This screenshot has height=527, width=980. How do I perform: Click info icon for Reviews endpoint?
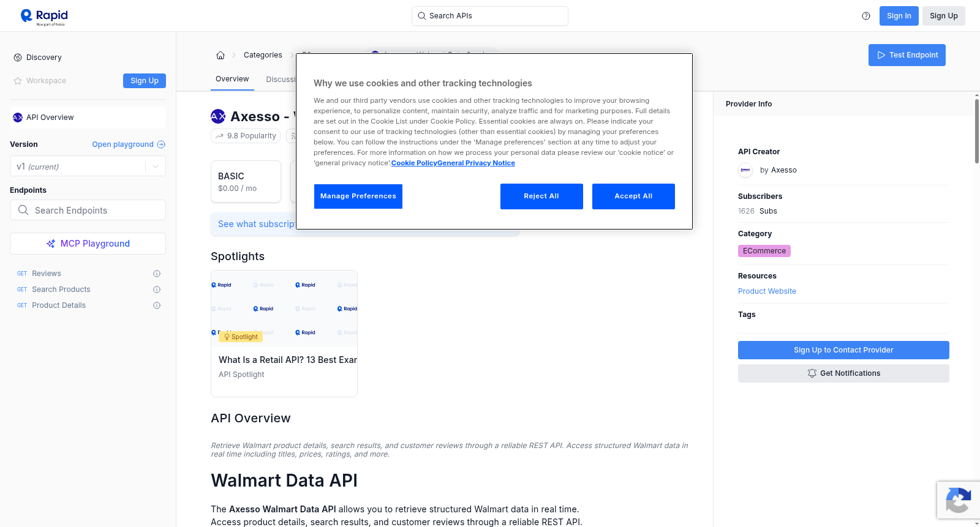[157, 274]
